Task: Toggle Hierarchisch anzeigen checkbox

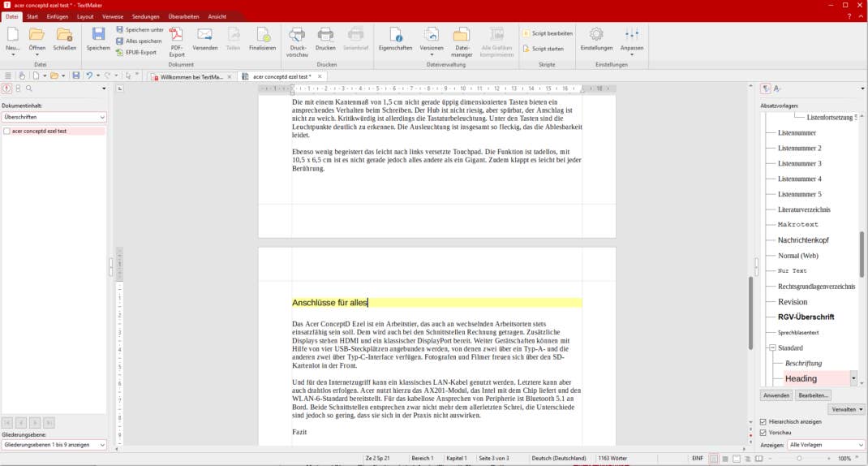Action: click(763, 421)
